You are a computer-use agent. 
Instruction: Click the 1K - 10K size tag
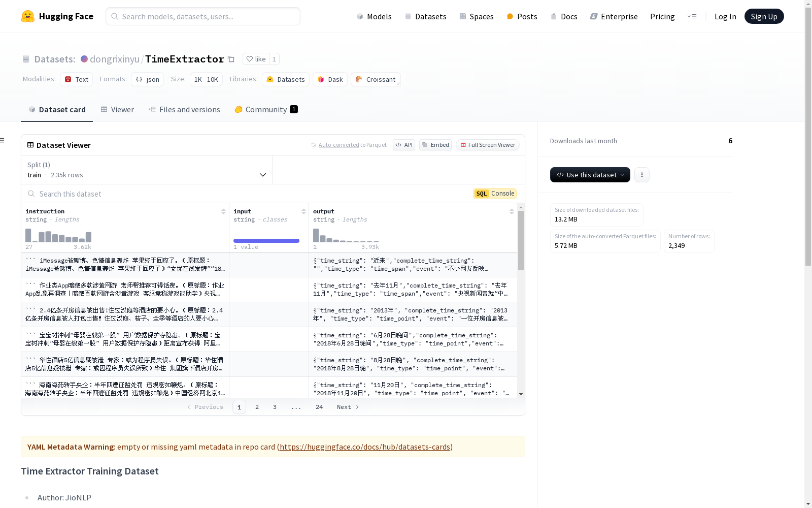(206, 79)
